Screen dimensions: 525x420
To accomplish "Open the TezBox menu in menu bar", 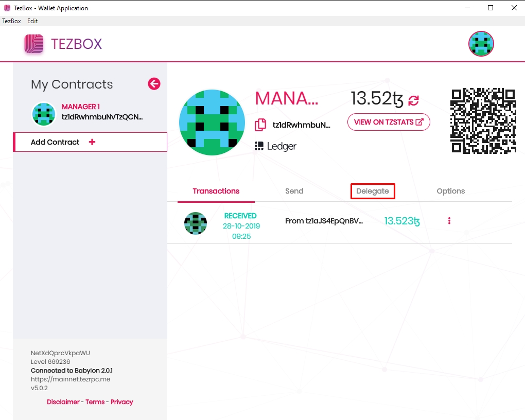I will (x=11, y=21).
